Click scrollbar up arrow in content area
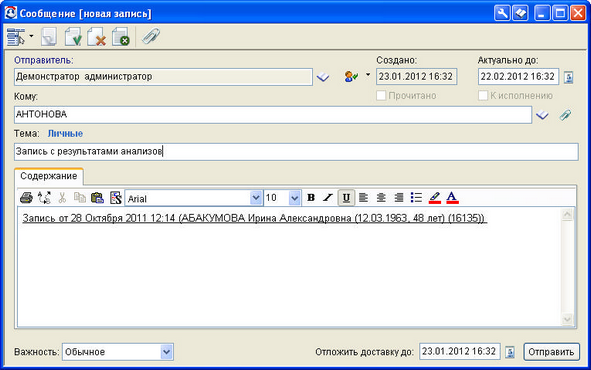 pos(567,215)
